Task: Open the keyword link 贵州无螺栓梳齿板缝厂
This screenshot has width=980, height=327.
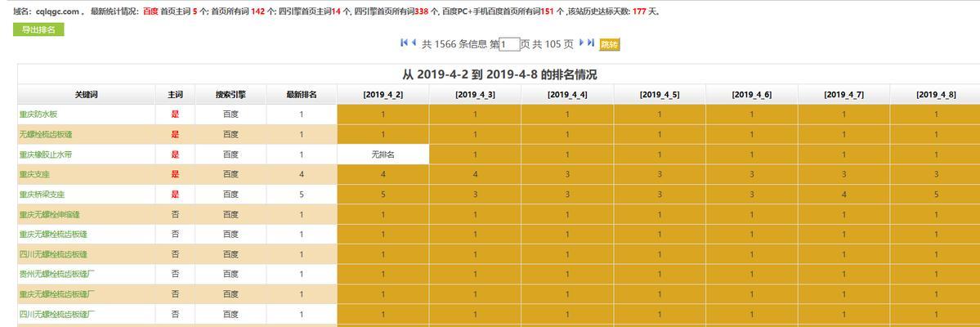Action: tap(57, 274)
